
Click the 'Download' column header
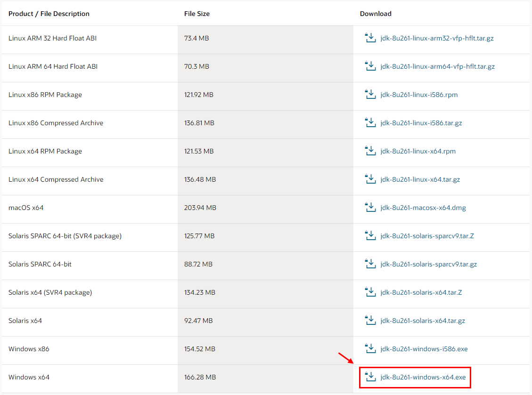(x=376, y=14)
